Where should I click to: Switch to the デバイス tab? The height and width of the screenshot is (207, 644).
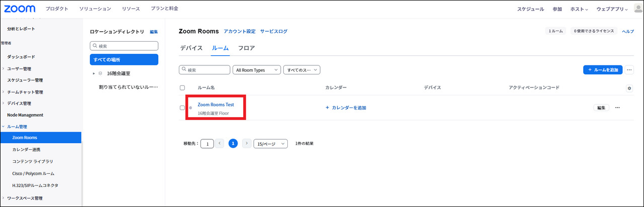(x=191, y=48)
